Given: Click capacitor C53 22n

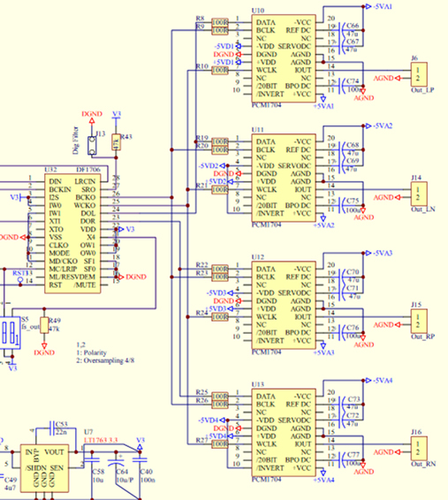Looking at the screenshot, I should 52,428.
